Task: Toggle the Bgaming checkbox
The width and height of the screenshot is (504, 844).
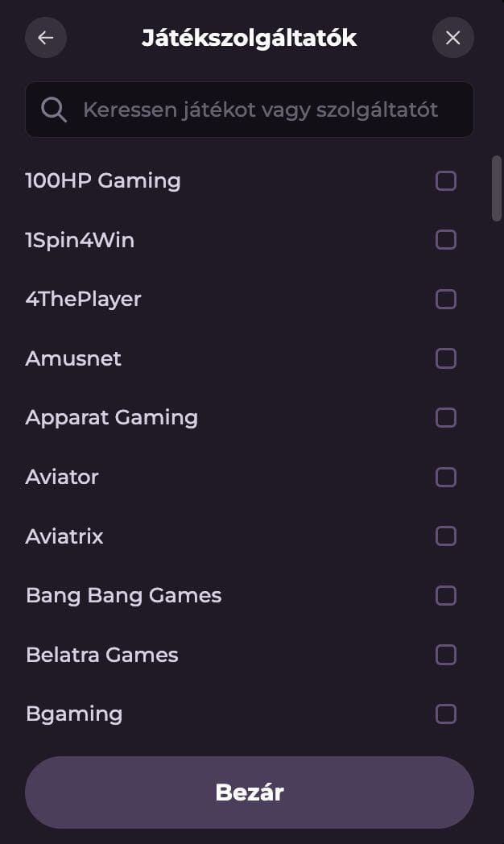Action: coord(446,714)
